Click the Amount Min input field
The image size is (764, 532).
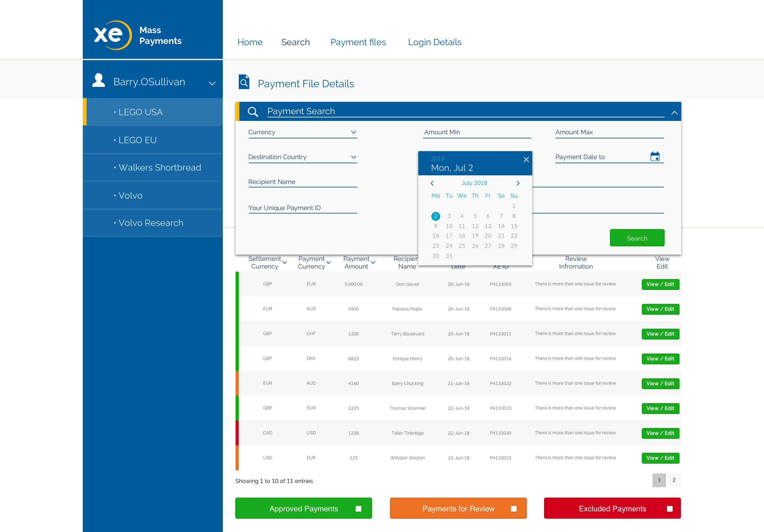[477, 132]
